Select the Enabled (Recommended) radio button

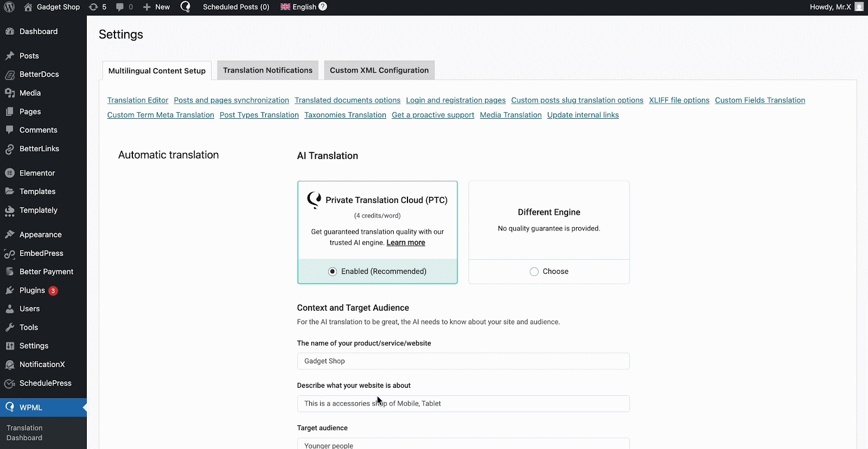[333, 272]
